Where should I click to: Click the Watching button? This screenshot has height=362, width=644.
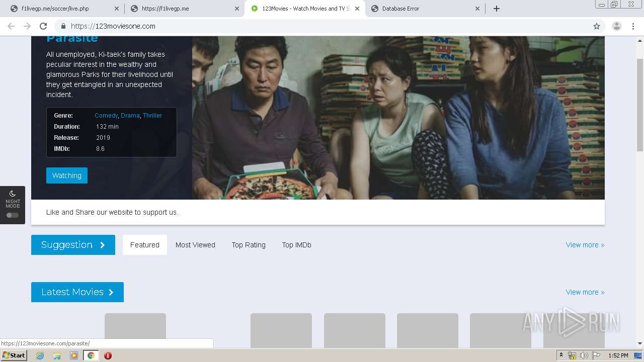click(67, 175)
